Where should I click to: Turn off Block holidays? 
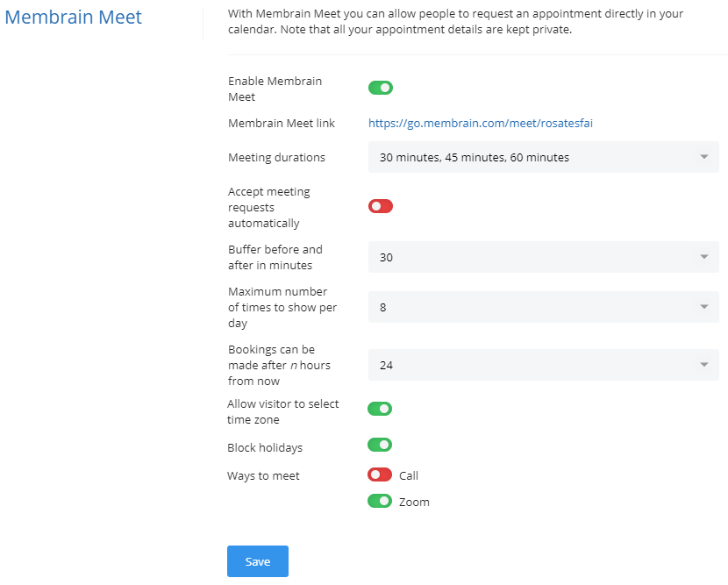click(x=380, y=445)
